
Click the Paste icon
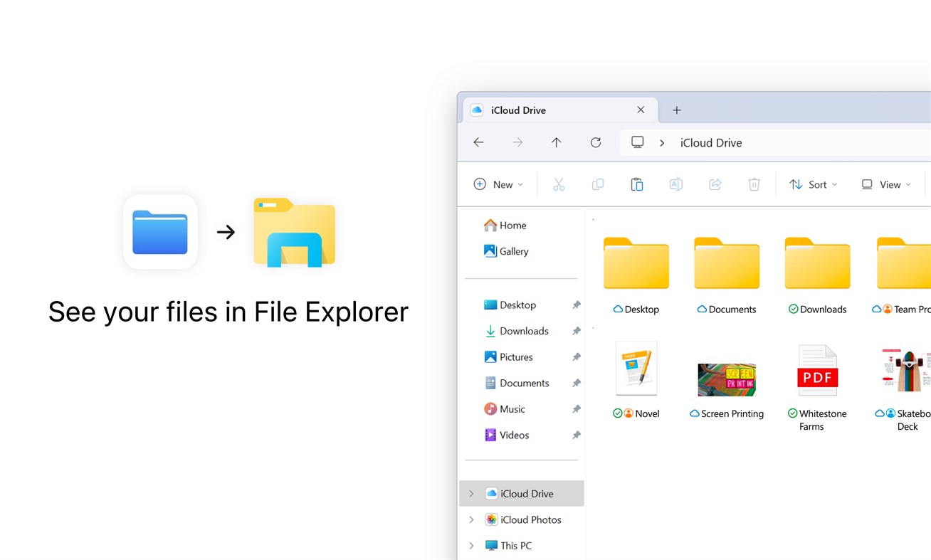637,184
